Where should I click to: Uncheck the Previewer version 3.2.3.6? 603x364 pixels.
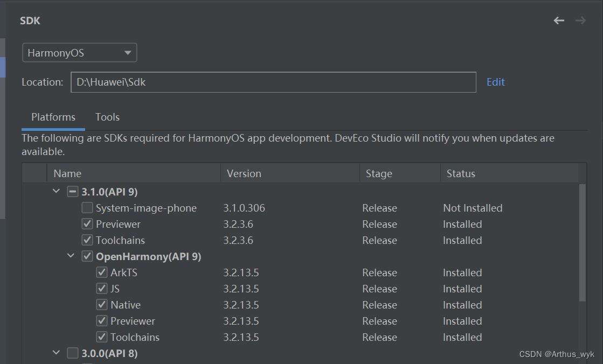[x=87, y=224]
